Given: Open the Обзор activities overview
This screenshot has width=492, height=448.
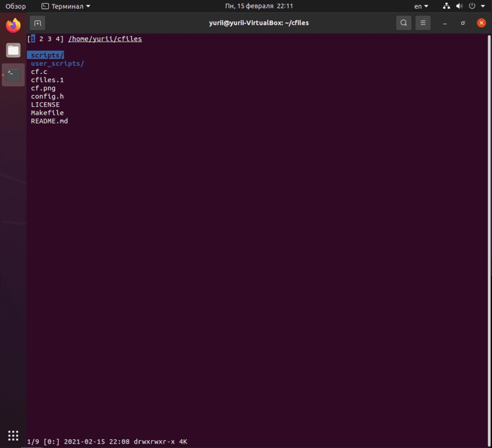Looking at the screenshot, I should click(15, 6).
